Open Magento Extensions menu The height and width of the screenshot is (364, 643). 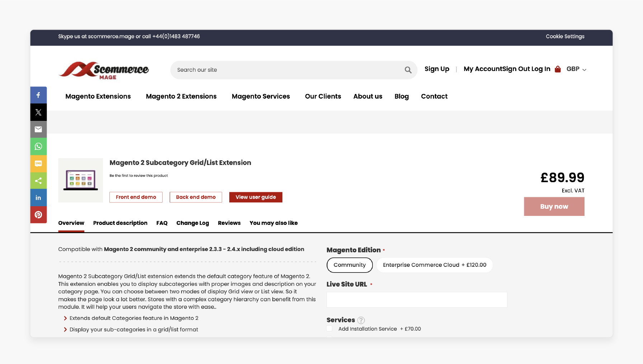[x=98, y=96]
